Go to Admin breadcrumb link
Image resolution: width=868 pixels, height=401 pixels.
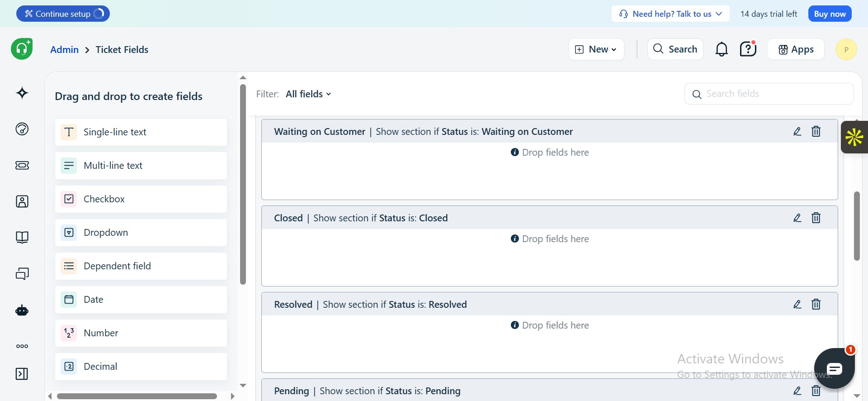click(x=64, y=50)
